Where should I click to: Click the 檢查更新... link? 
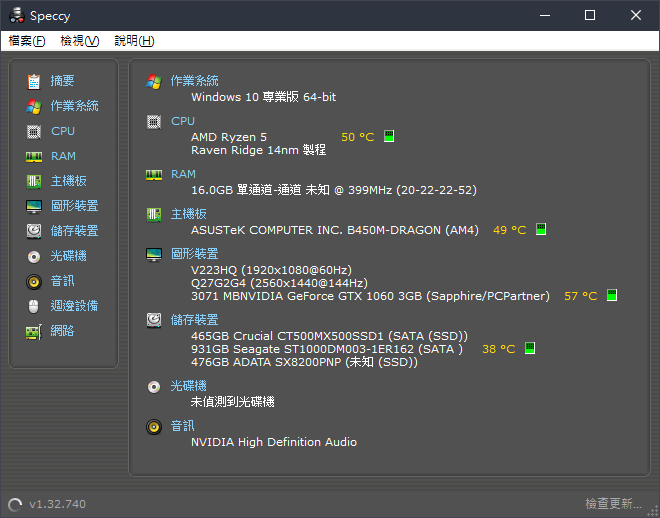pyautogui.click(x=613, y=503)
